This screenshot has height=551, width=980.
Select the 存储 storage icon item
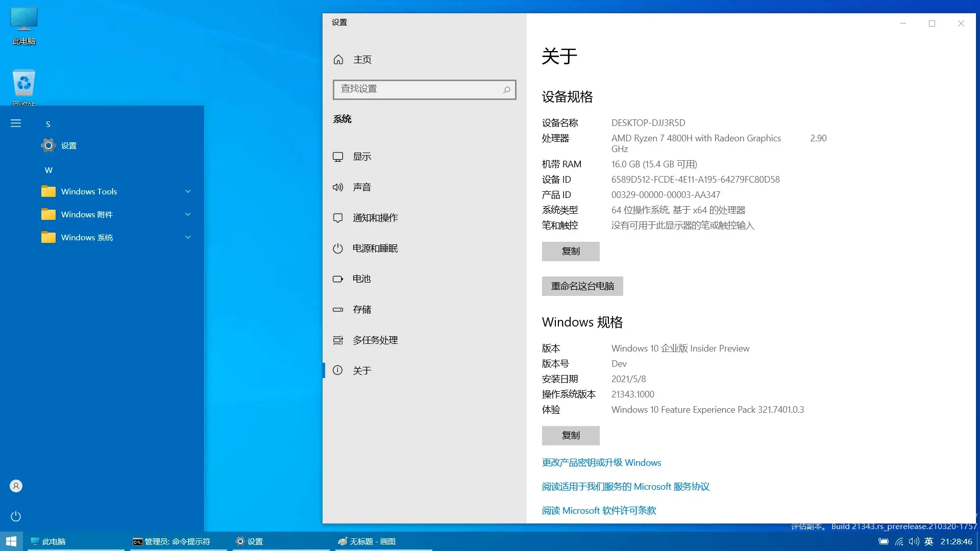tap(338, 310)
